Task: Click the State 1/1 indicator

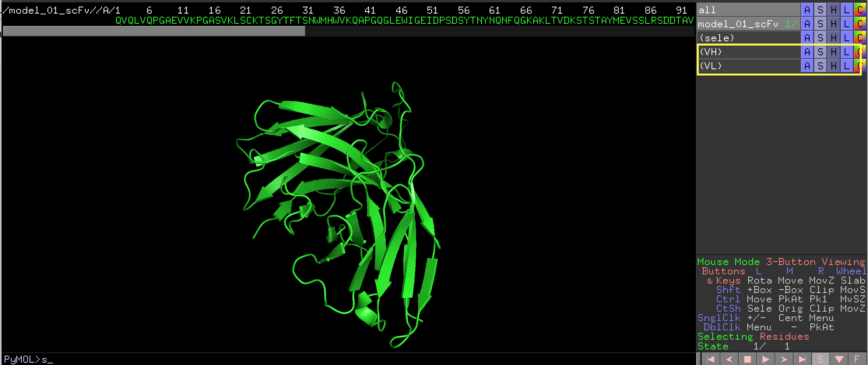Action: [743, 346]
